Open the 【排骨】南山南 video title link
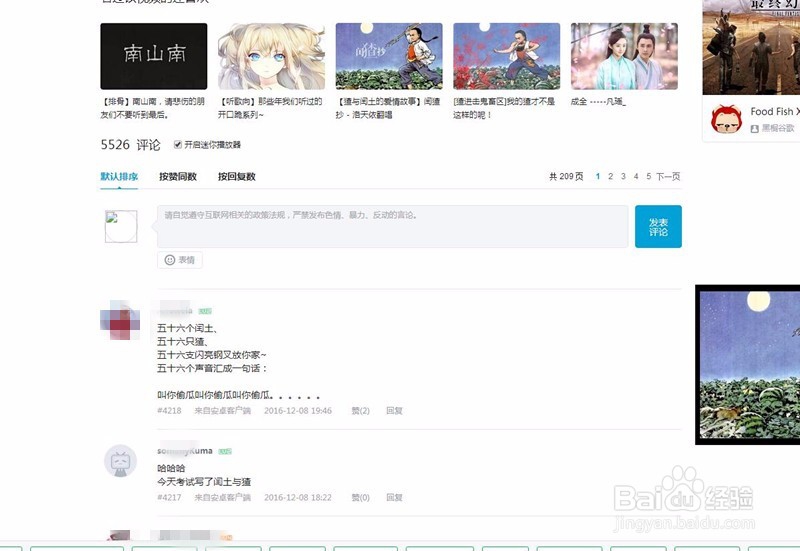This screenshot has height=551, width=800. coord(153,108)
